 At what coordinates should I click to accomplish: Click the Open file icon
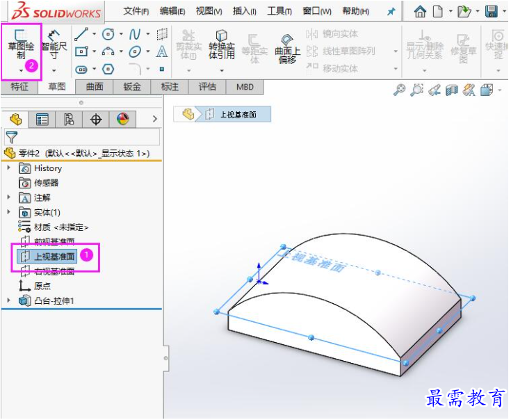pos(464,12)
